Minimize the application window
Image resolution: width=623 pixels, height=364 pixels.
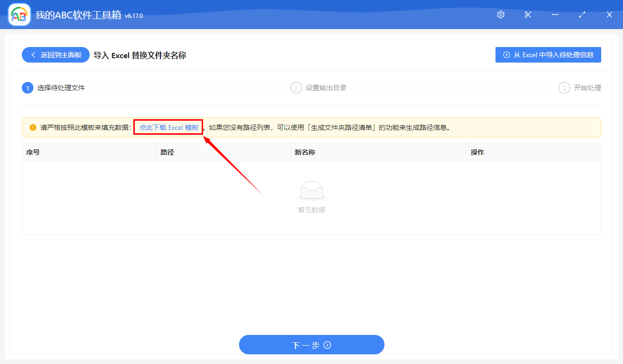[555, 15]
